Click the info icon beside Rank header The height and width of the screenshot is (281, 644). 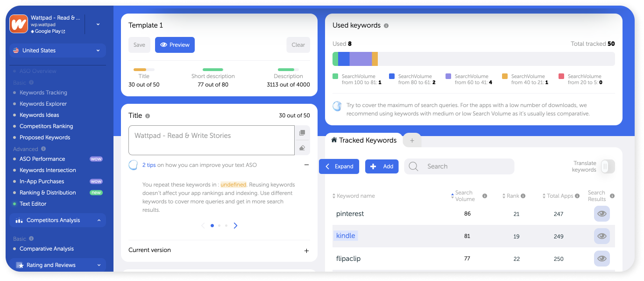(x=523, y=196)
